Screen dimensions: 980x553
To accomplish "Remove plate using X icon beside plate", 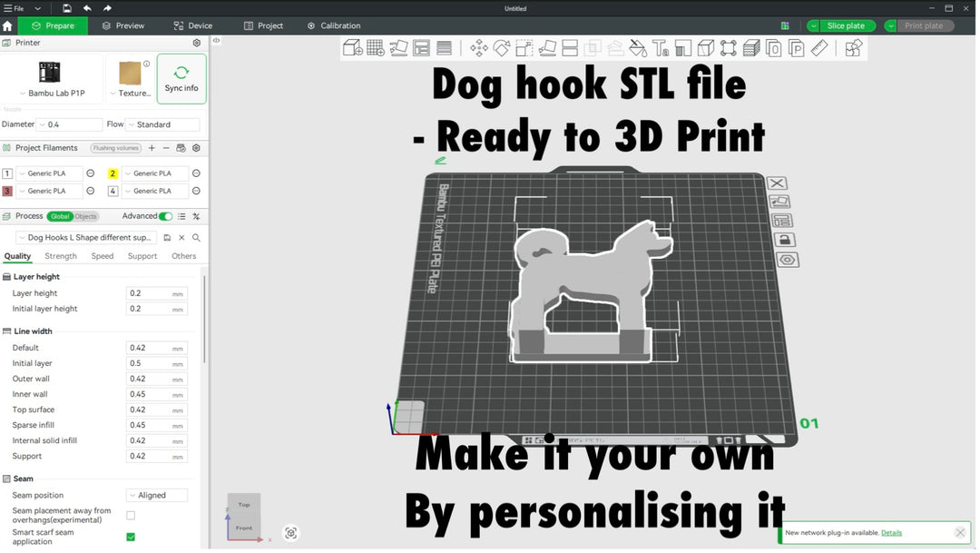I will (777, 183).
